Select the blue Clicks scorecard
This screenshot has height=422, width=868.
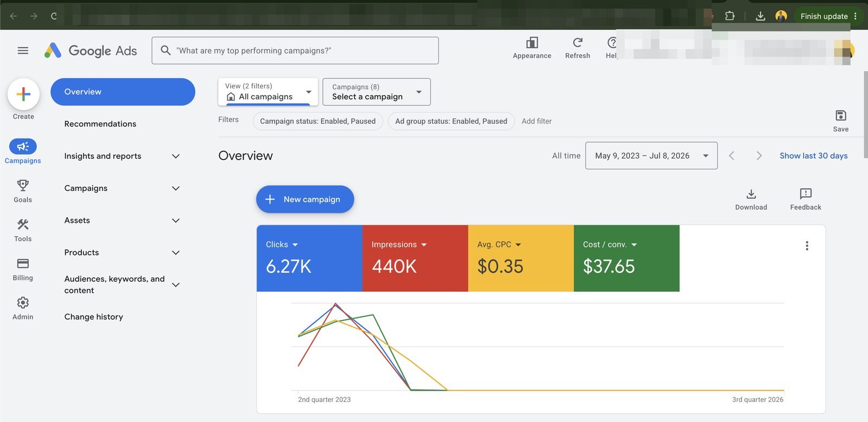[309, 258]
